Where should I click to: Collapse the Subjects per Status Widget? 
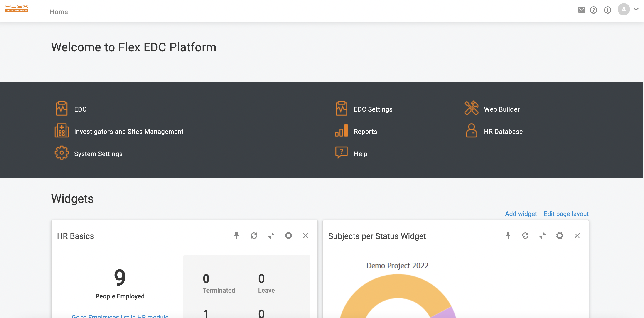542,236
